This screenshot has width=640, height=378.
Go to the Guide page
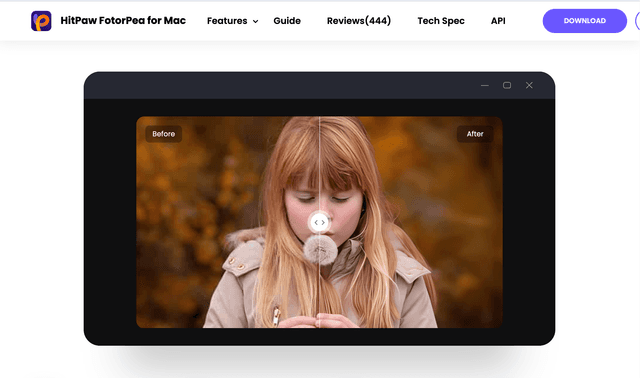[287, 21]
